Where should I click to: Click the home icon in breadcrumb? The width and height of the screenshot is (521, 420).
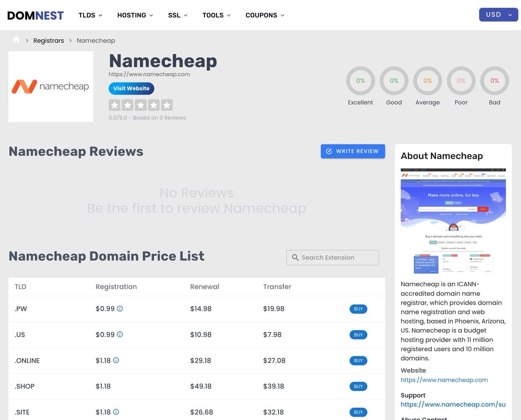[x=16, y=40]
